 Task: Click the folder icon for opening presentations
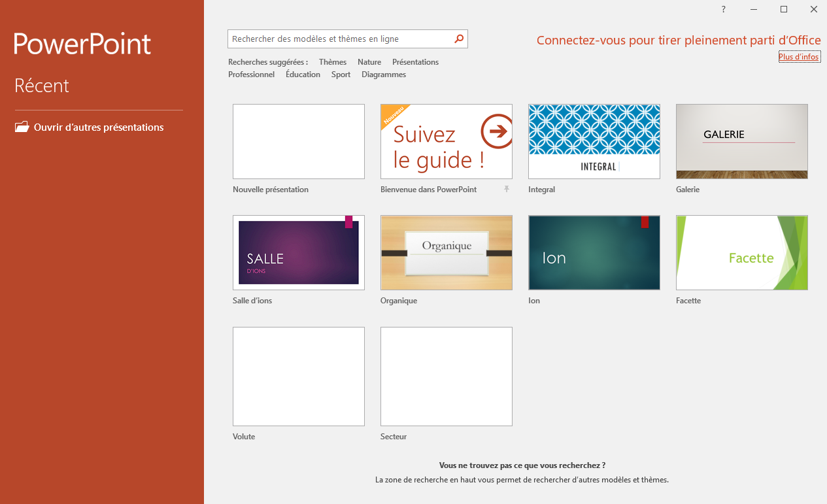point(22,127)
